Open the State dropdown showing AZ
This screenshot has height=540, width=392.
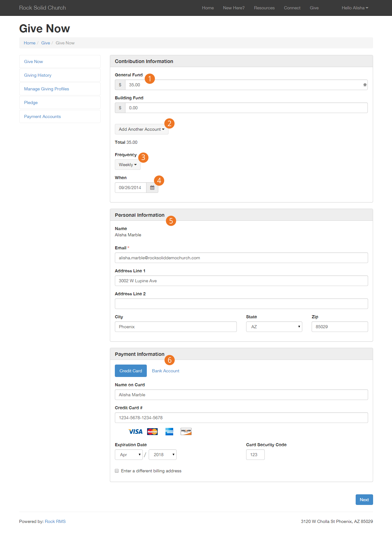tap(274, 327)
